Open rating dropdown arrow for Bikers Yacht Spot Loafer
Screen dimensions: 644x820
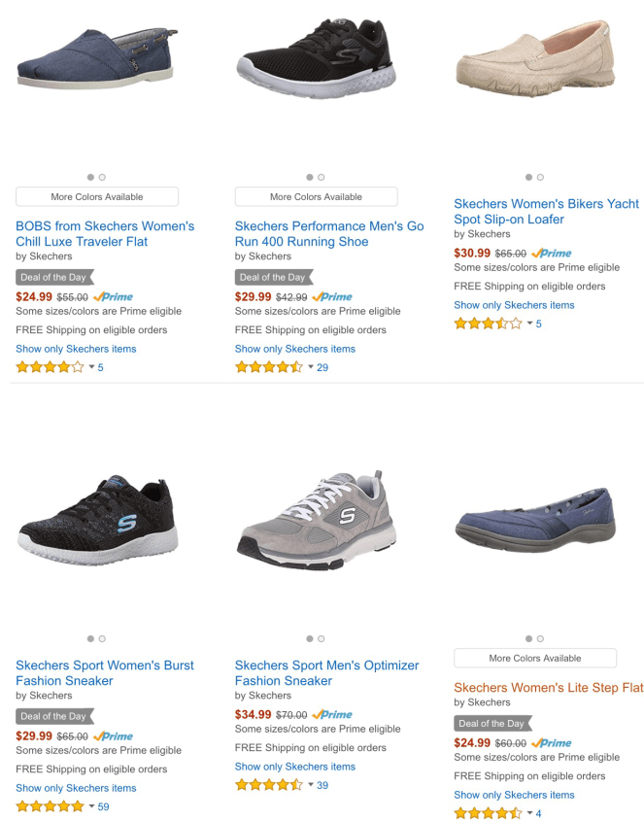coord(529,324)
